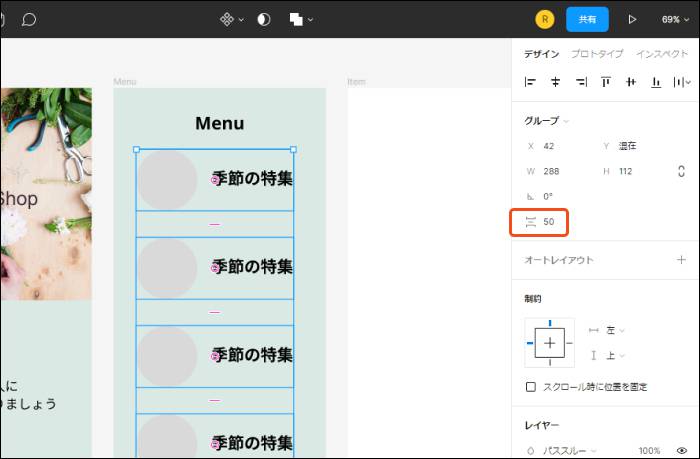Screen dimensions: 700x459
Task: Select the comment tool in the toolbar
Action: point(29,19)
